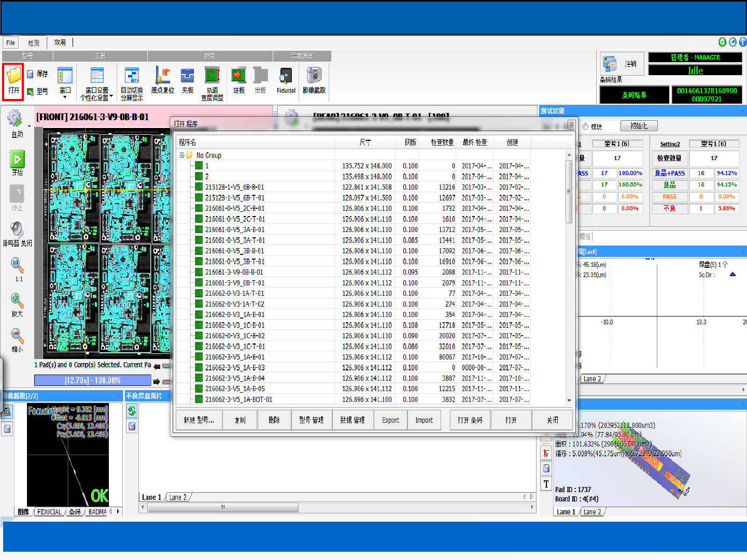Click the 初始化 button
The image size is (747, 560).
[639, 126]
